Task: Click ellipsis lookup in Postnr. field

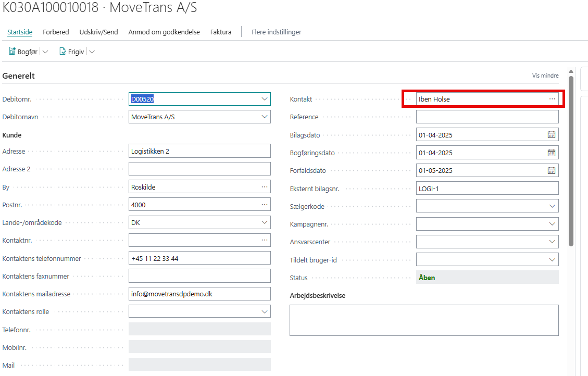Action: (265, 205)
